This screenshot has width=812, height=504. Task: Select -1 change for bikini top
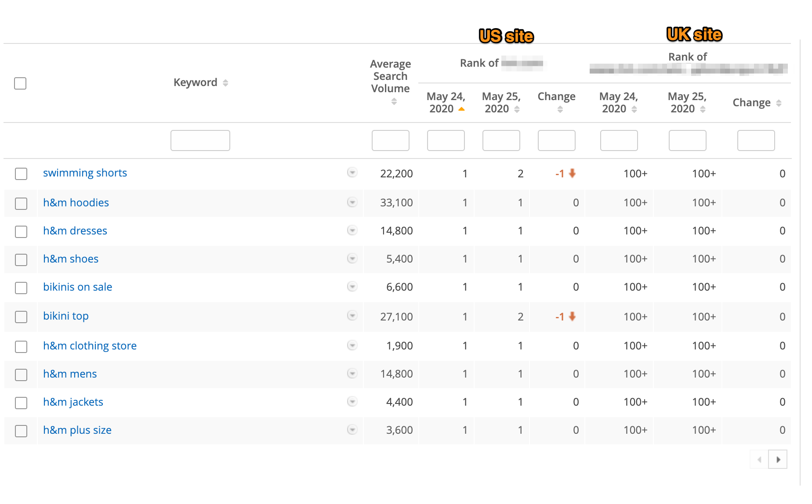(565, 317)
